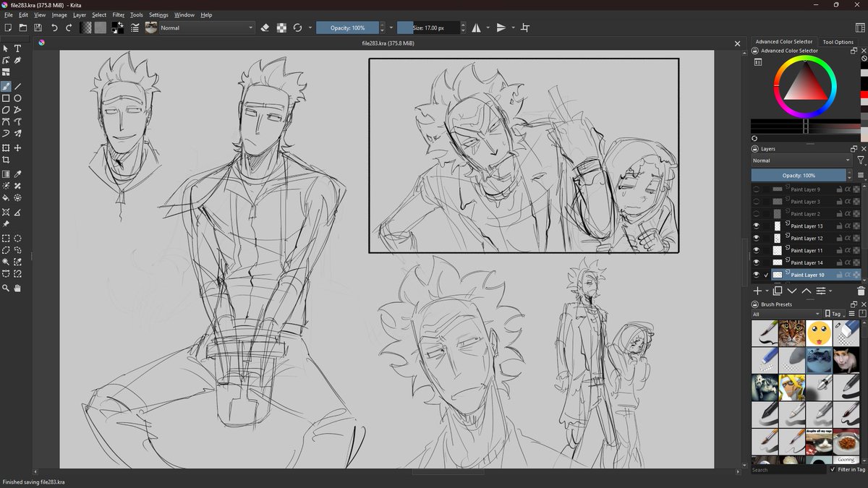Adjust the layer opacity slider
Screen dimensions: 868x488
pos(799,175)
